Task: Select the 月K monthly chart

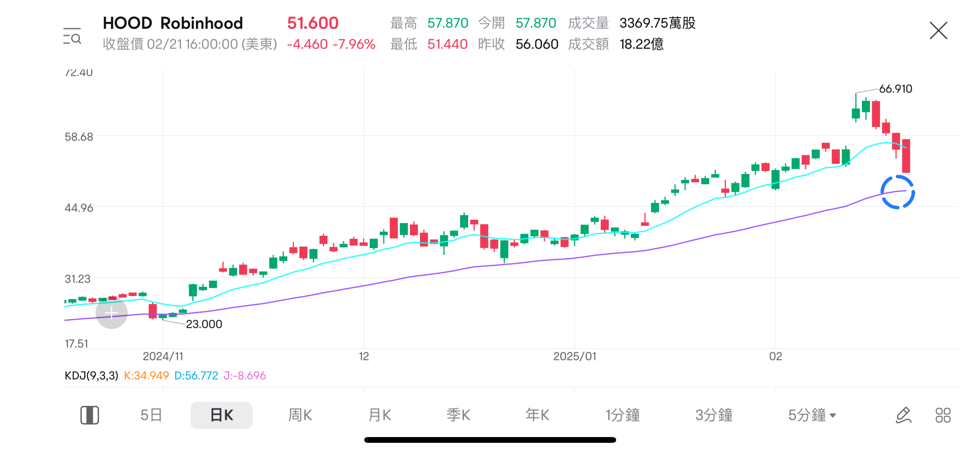Action: pyautogui.click(x=380, y=415)
